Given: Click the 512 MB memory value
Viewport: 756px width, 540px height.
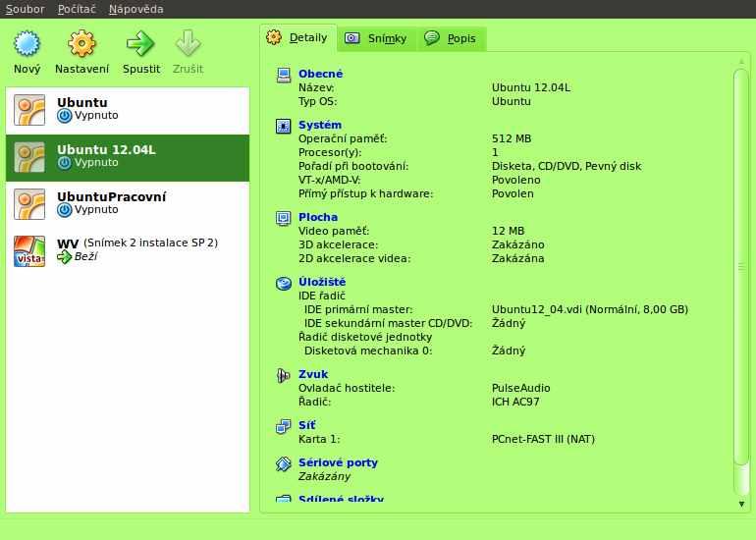Looking at the screenshot, I should tap(512, 138).
